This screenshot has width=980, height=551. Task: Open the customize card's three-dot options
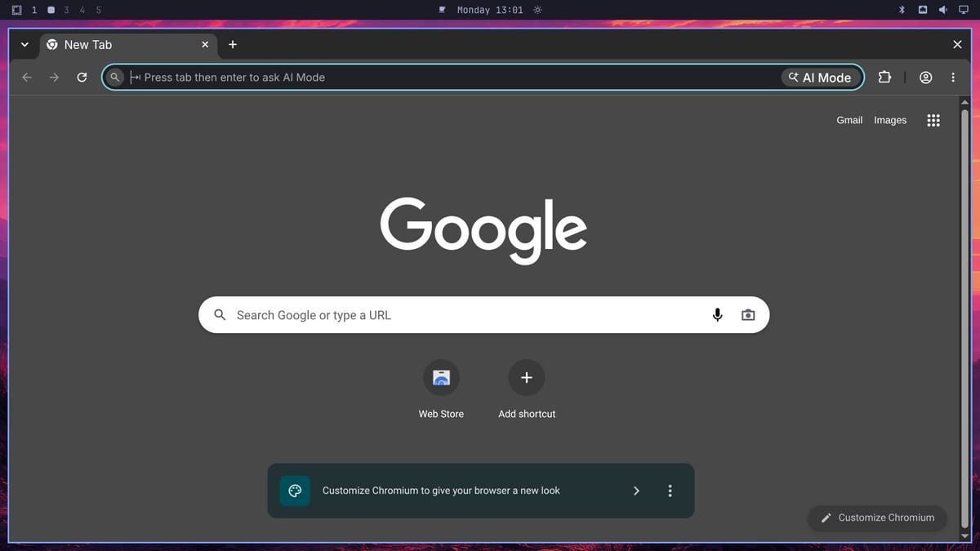[x=670, y=491]
